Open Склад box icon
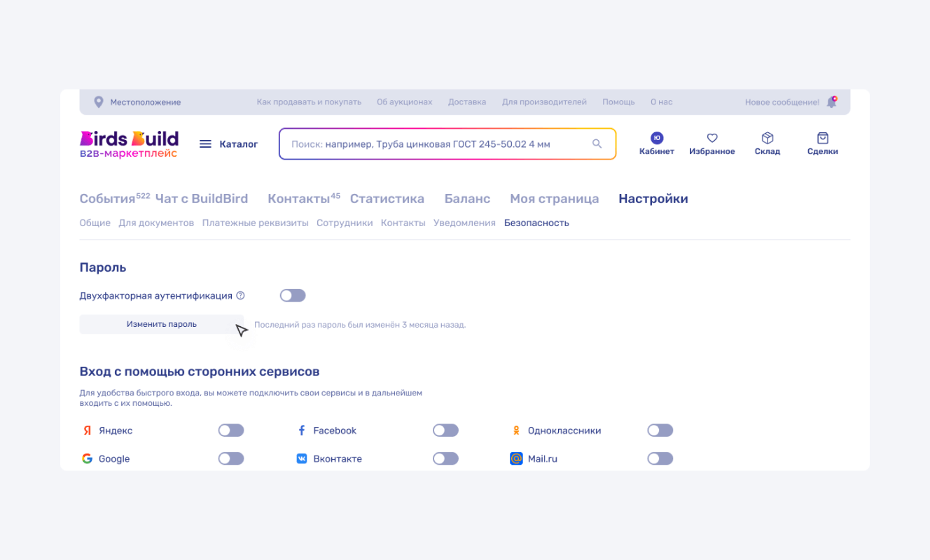Screen dimensions: 930x560 [767, 138]
